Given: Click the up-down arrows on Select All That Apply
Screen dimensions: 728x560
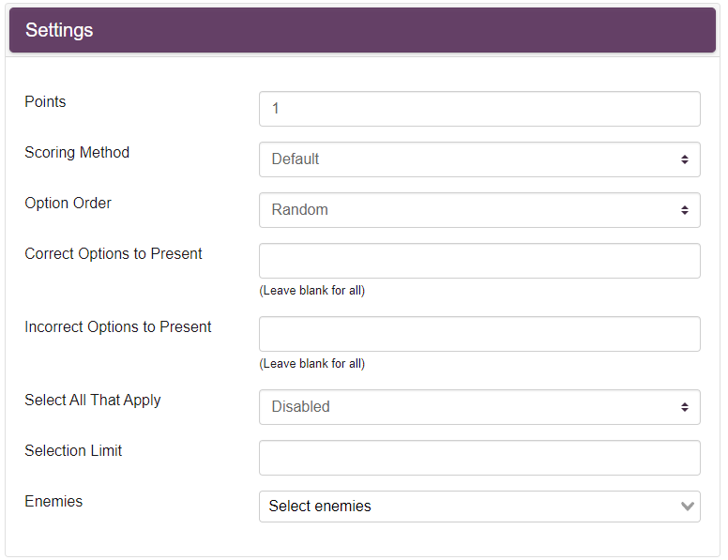Looking at the screenshot, I should click(684, 407).
